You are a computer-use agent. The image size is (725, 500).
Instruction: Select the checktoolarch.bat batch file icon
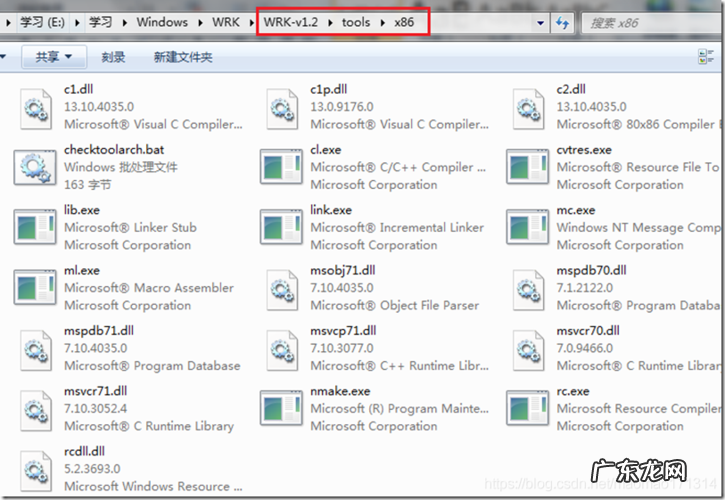[x=35, y=167]
